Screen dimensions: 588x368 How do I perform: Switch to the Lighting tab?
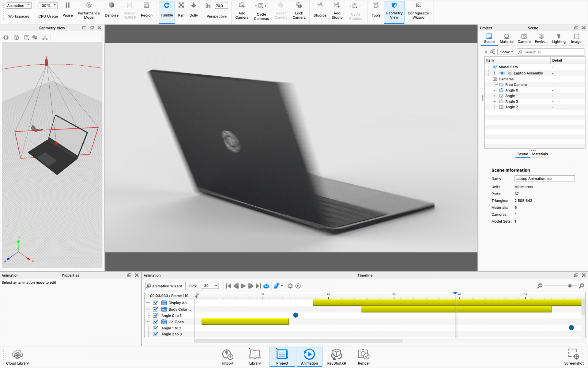(x=559, y=38)
